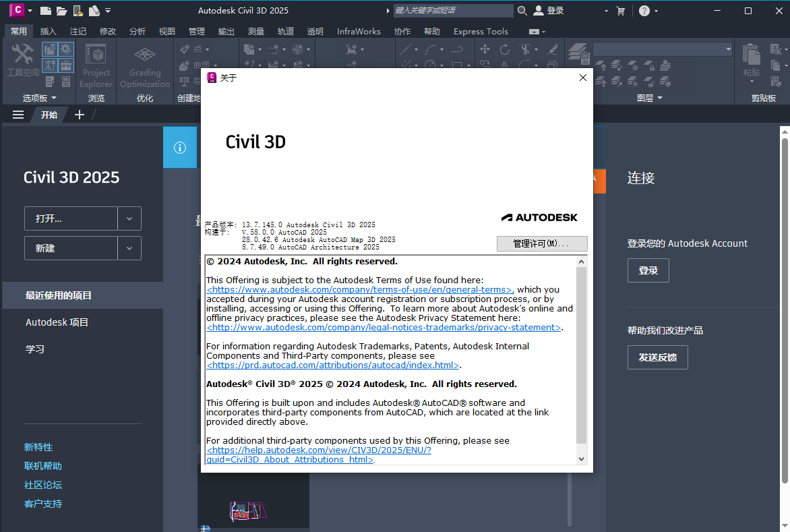790x532 pixels.
Task: Open the hamburger menu beside 开始 tab
Action: 18,115
